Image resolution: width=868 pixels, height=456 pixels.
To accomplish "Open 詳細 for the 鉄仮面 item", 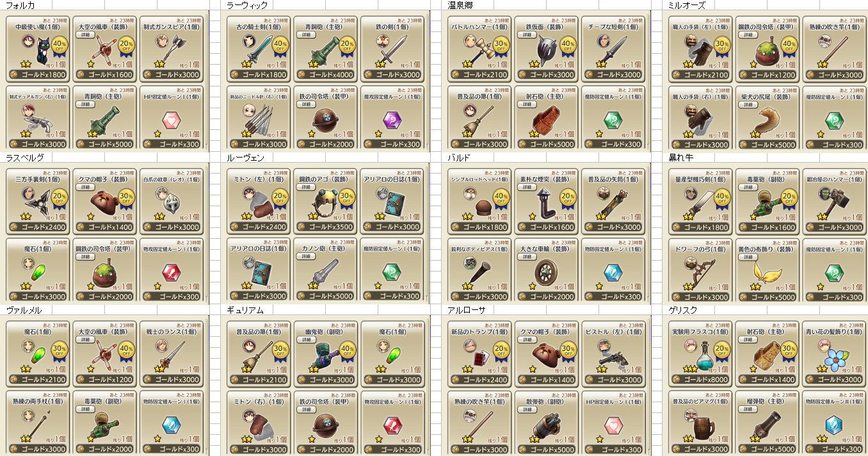I will click(527, 35).
